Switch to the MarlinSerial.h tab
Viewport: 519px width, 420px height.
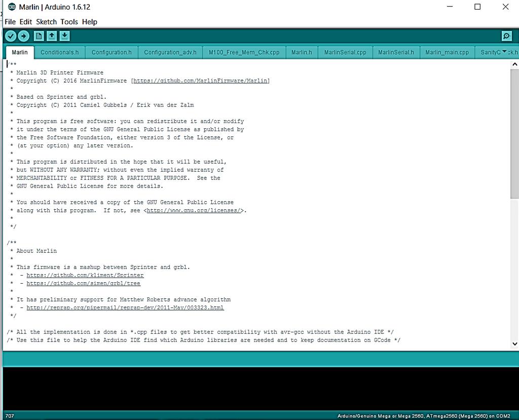[x=396, y=52]
